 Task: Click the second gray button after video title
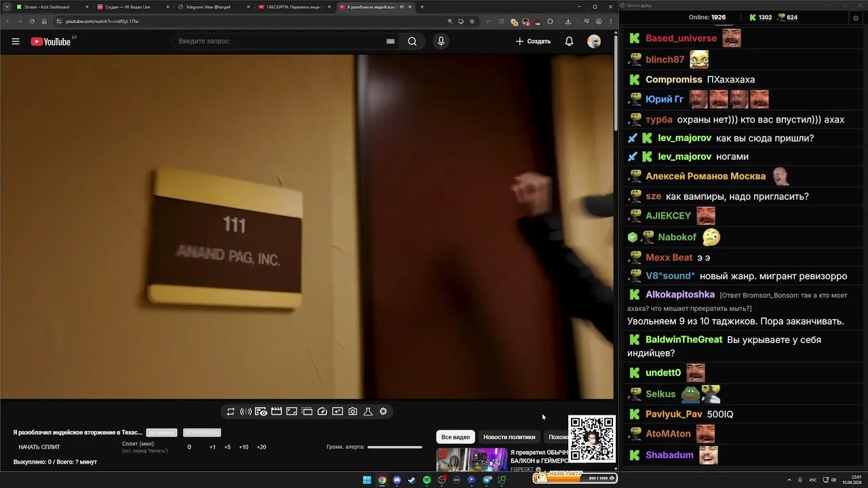(202, 432)
